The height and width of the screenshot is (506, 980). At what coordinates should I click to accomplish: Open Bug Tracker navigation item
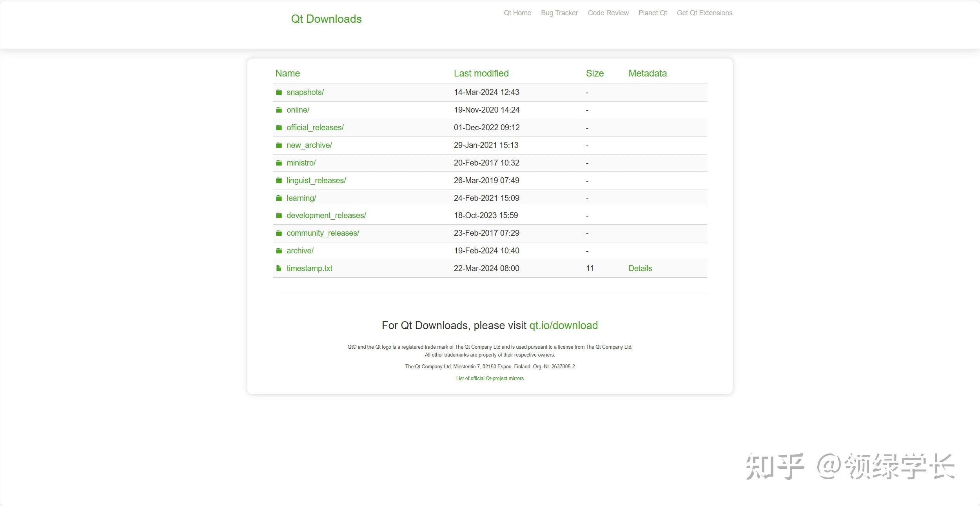[x=559, y=13]
